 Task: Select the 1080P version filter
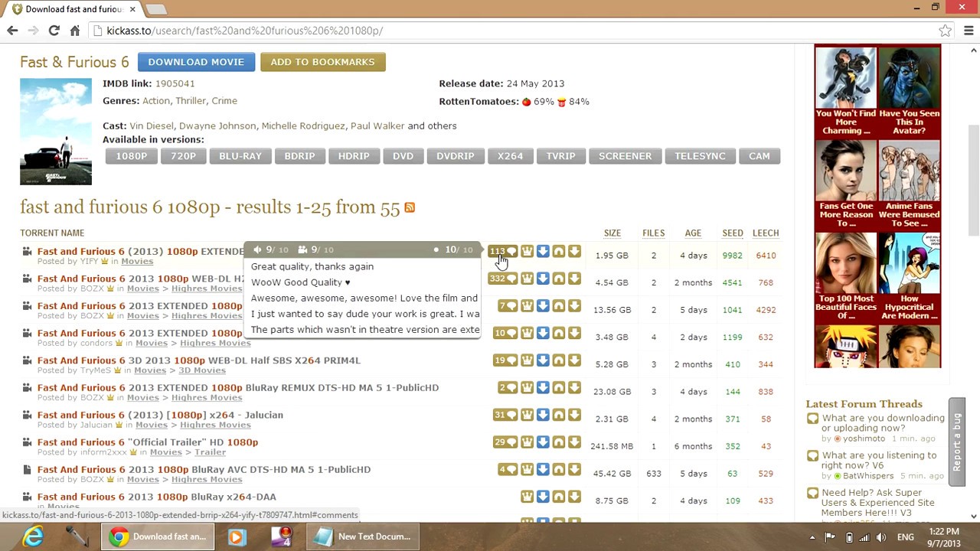(x=131, y=156)
